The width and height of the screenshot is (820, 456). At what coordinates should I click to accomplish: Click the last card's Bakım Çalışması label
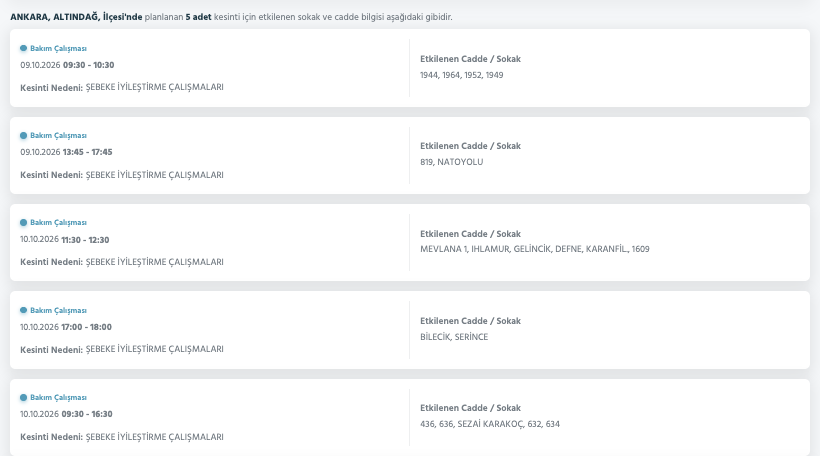tap(58, 397)
